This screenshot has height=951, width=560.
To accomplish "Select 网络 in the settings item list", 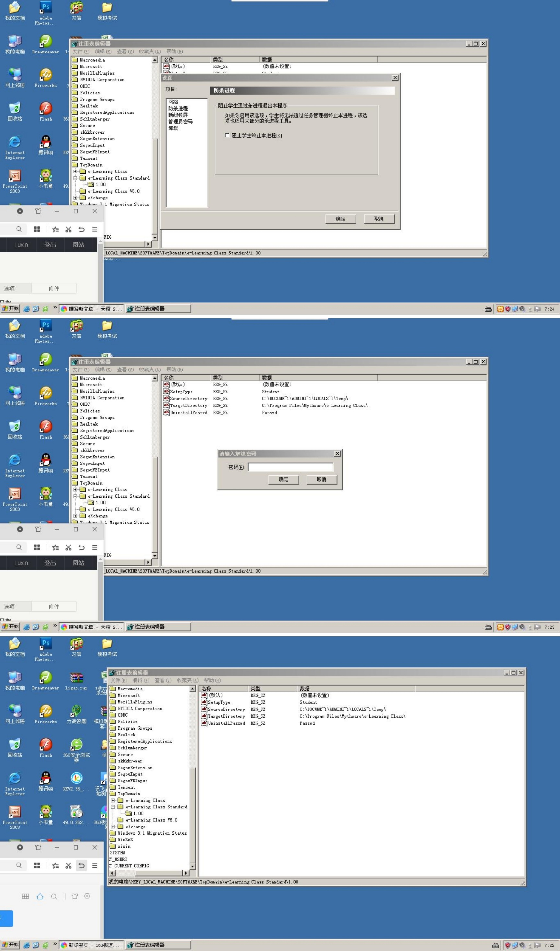I will (173, 102).
